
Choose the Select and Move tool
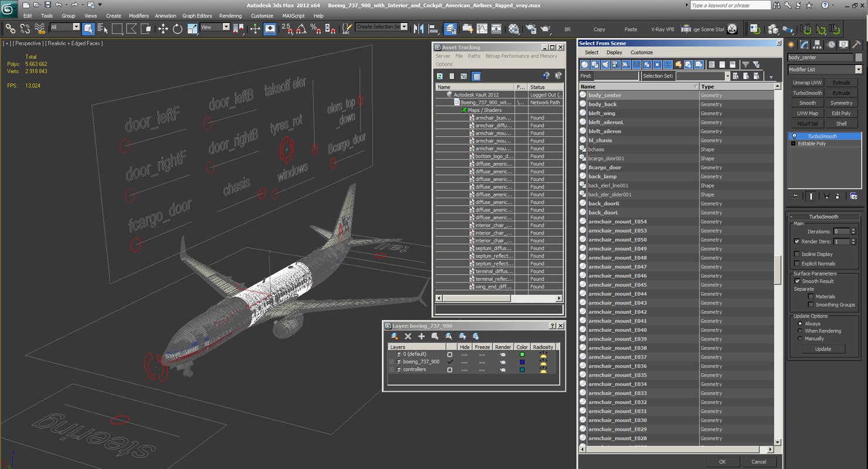(x=162, y=28)
